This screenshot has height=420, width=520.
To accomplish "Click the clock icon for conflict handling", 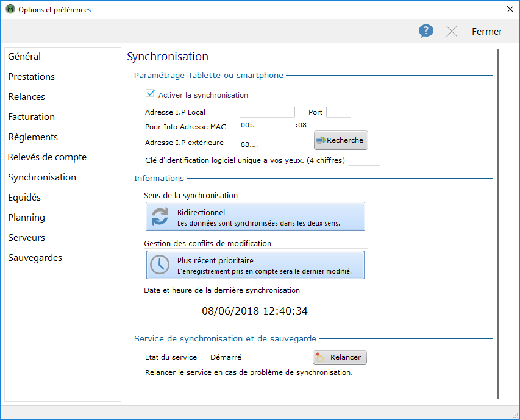I will (x=160, y=265).
